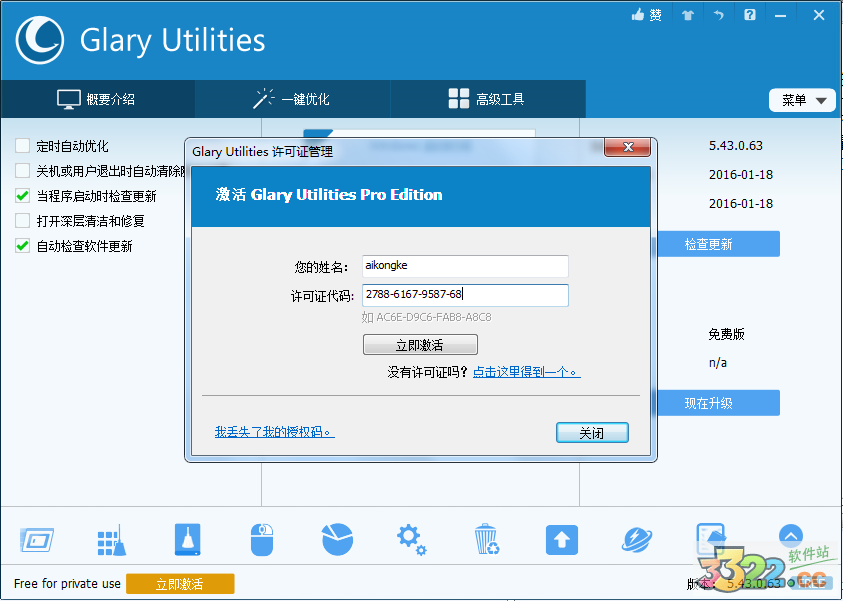Switch to the 高级工具 tab

point(487,99)
